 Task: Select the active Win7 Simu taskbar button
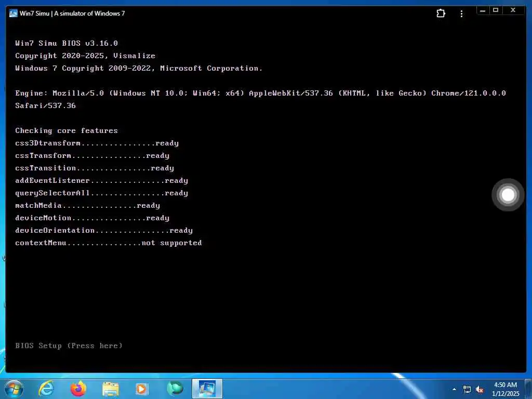(207, 389)
